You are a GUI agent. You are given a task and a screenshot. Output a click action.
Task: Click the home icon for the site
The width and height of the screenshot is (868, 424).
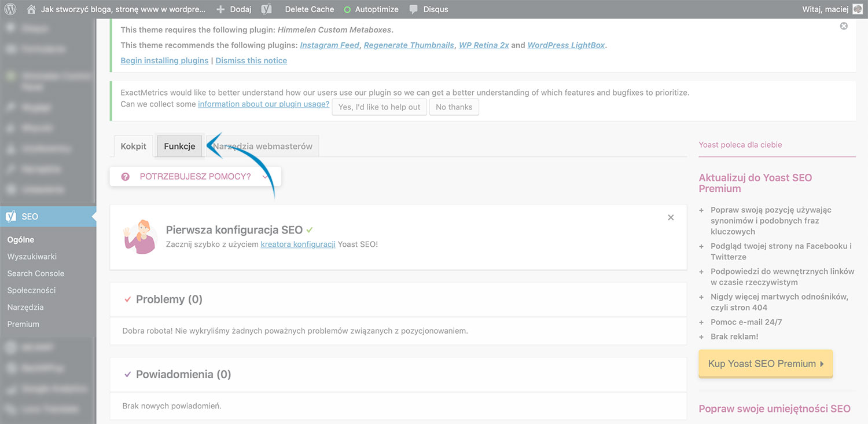(31, 9)
